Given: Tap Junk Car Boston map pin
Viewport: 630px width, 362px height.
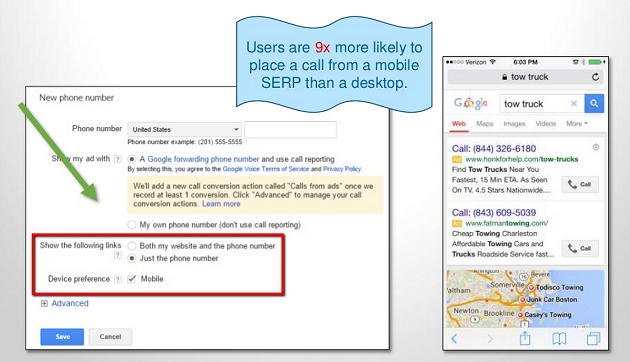Looking at the screenshot, I should coord(522,300).
